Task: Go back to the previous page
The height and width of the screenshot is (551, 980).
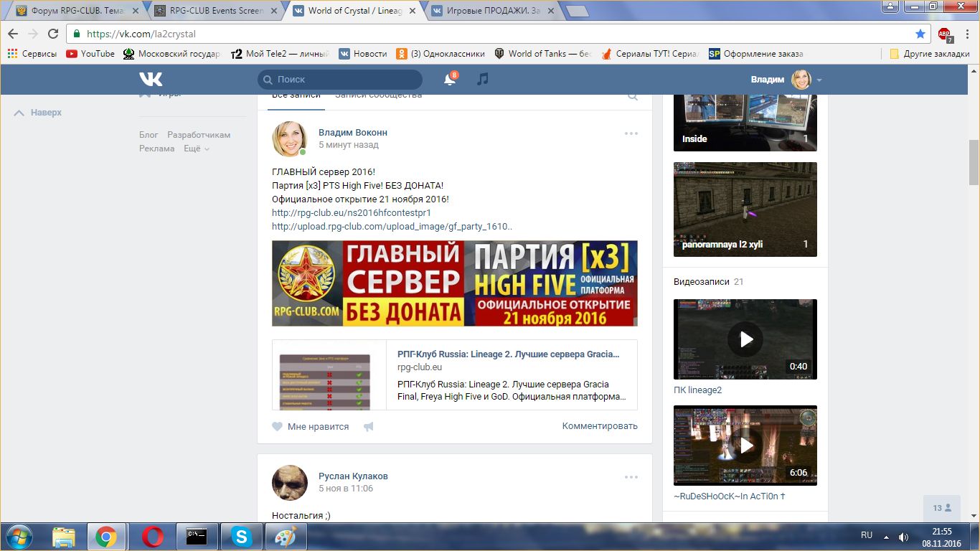Action: [13, 34]
